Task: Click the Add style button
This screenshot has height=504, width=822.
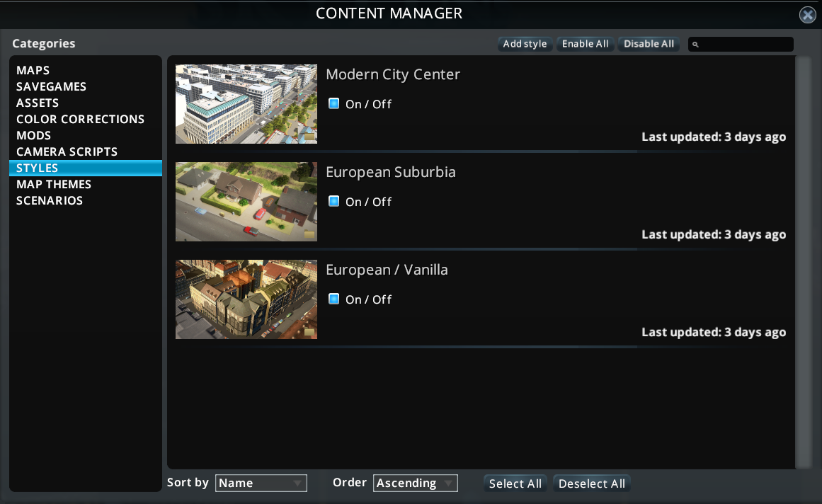Action: tap(525, 44)
